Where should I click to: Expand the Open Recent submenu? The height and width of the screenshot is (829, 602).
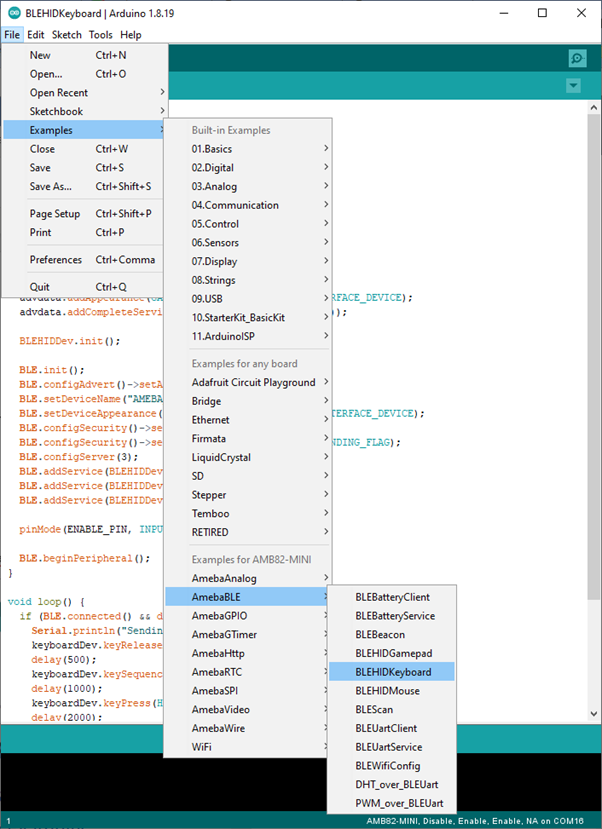pos(59,93)
